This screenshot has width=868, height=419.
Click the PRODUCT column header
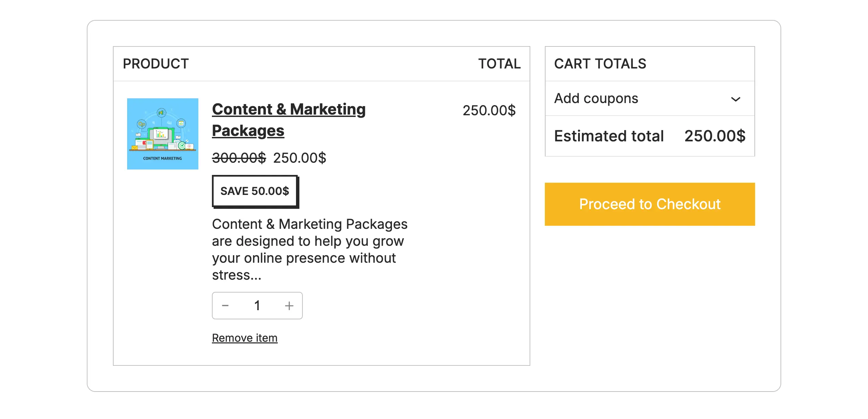(x=156, y=64)
